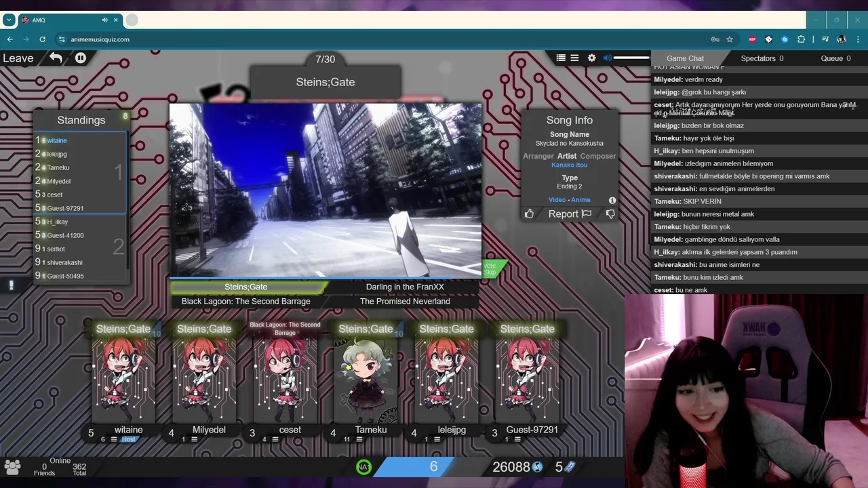Show the Arranger in Song Info
Screen dimensions: 868x488
click(538, 156)
